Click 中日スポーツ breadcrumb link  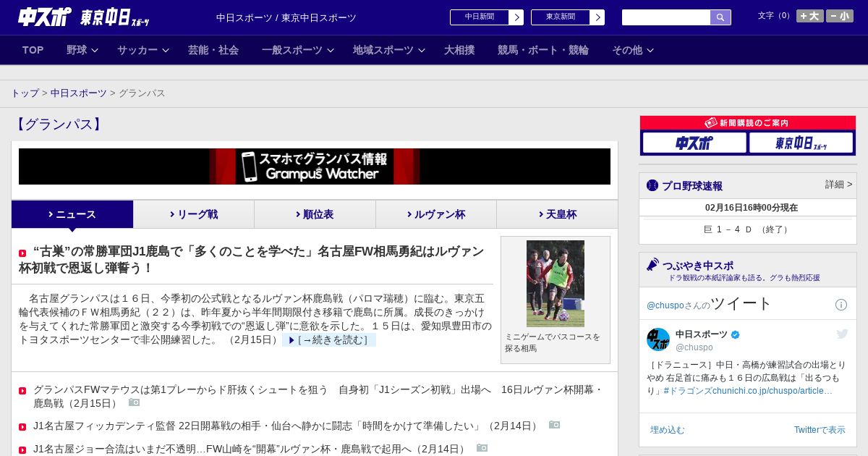(78, 93)
